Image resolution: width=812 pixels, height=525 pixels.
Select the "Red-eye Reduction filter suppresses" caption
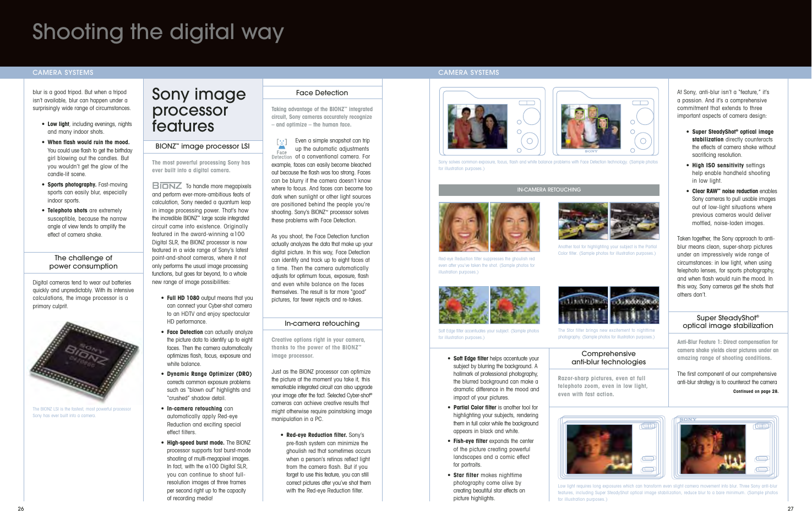(x=487, y=265)
